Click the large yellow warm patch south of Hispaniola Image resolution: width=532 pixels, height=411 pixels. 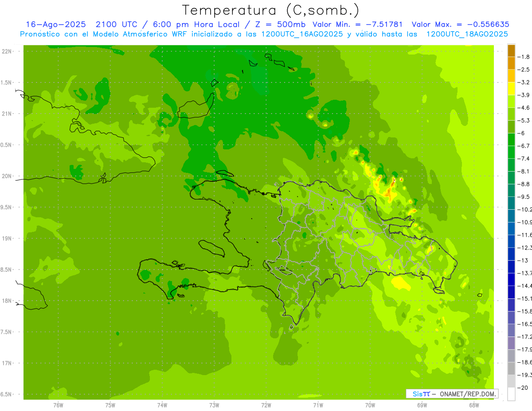402,283
